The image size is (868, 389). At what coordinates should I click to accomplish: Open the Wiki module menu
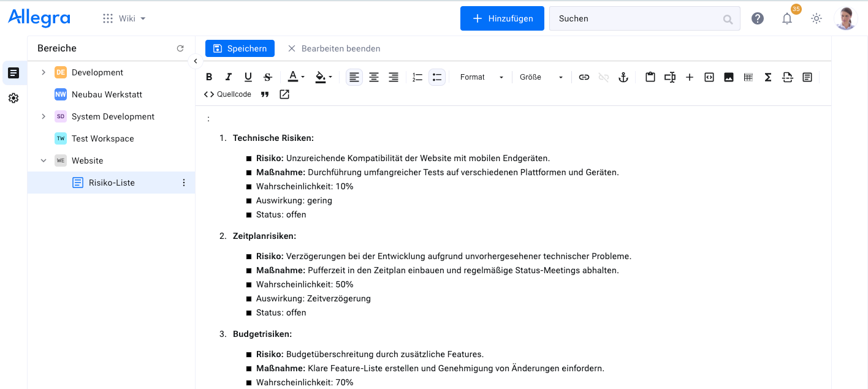coord(124,18)
